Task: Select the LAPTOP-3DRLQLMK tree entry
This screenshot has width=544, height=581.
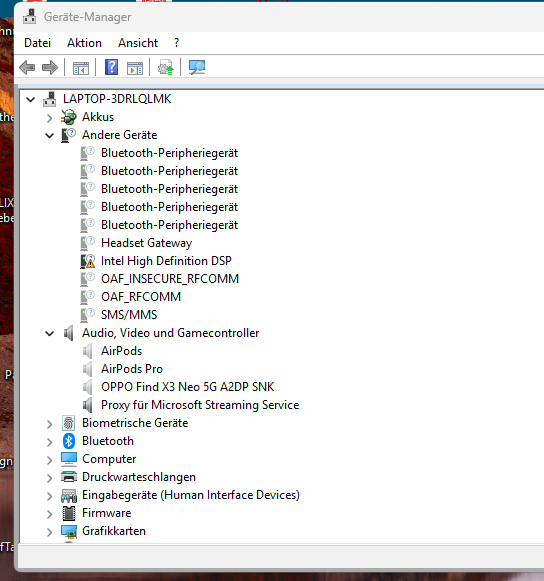Action: point(117,99)
